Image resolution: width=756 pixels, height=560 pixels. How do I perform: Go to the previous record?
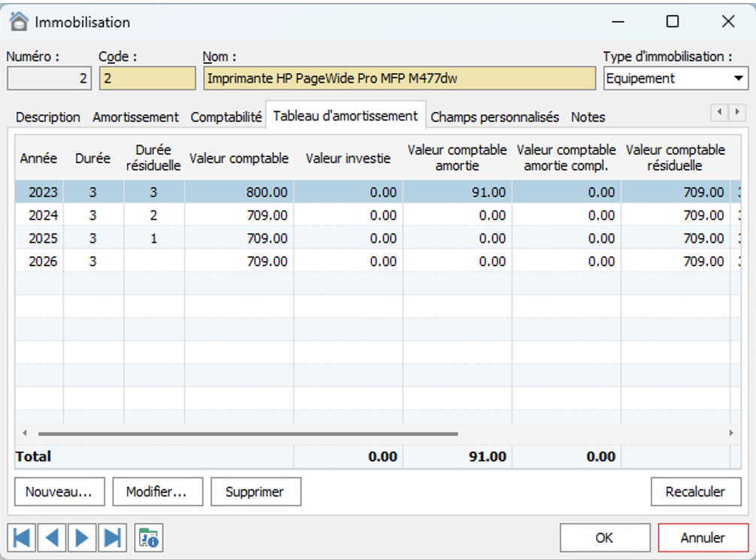[52, 537]
